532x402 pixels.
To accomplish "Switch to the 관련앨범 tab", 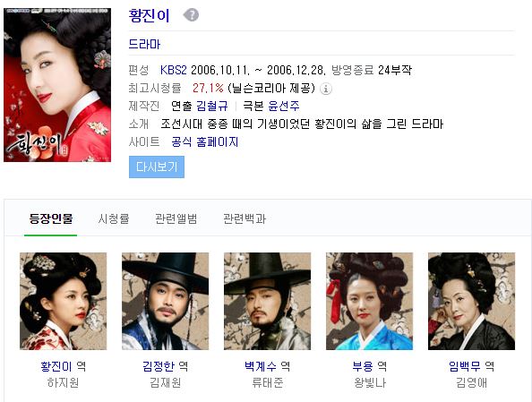I will (176, 218).
